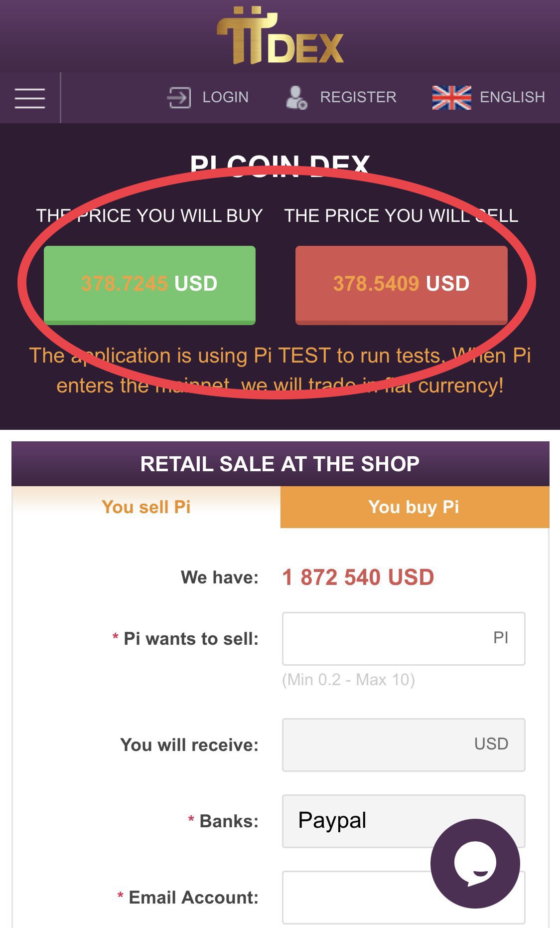This screenshot has width=560, height=928.
Task: Open the hamburger menu
Action: click(30, 98)
